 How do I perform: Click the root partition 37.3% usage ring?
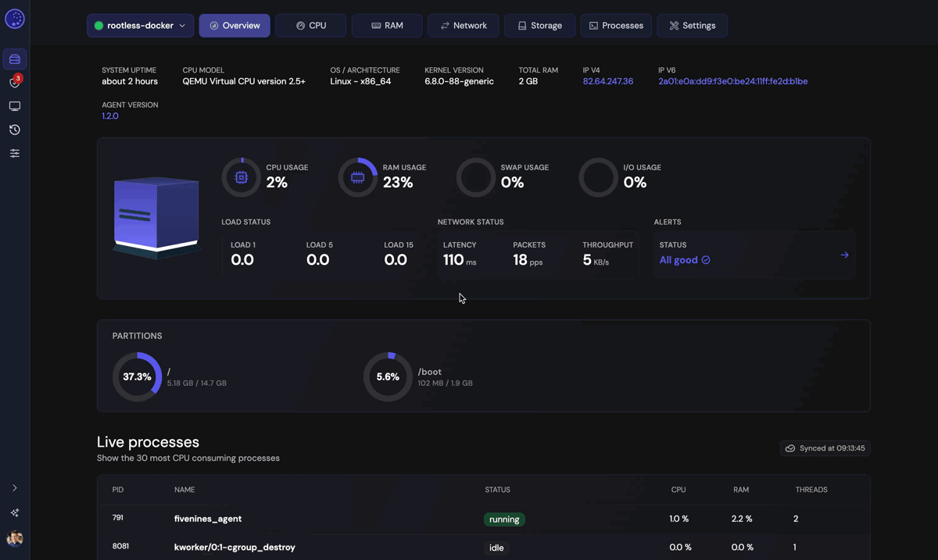tap(137, 376)
